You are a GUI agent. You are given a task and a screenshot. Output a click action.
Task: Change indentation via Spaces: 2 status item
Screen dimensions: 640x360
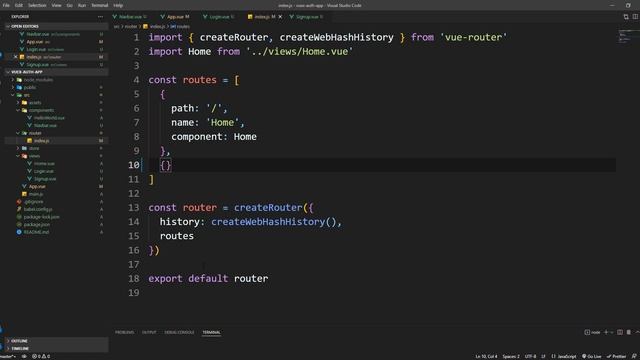511,356
